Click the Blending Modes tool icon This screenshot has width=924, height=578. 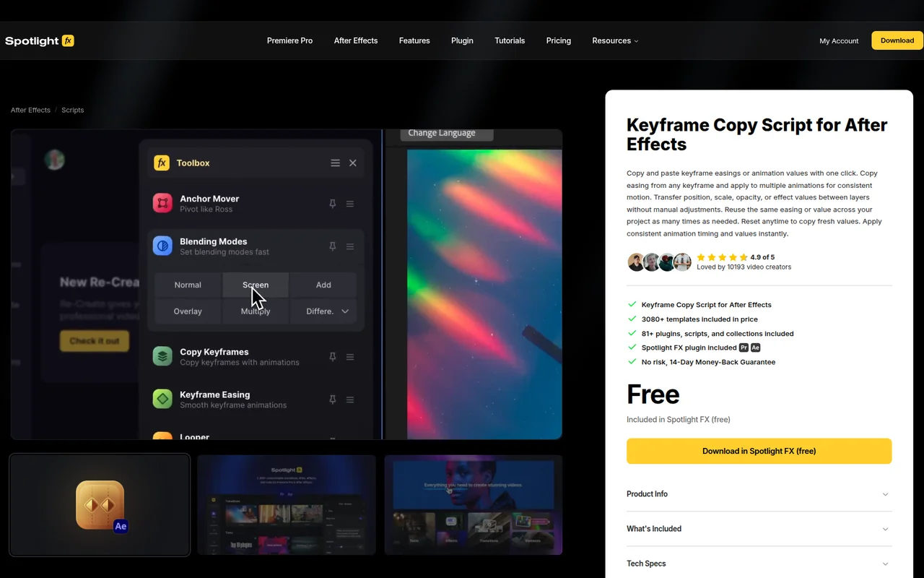162,246
